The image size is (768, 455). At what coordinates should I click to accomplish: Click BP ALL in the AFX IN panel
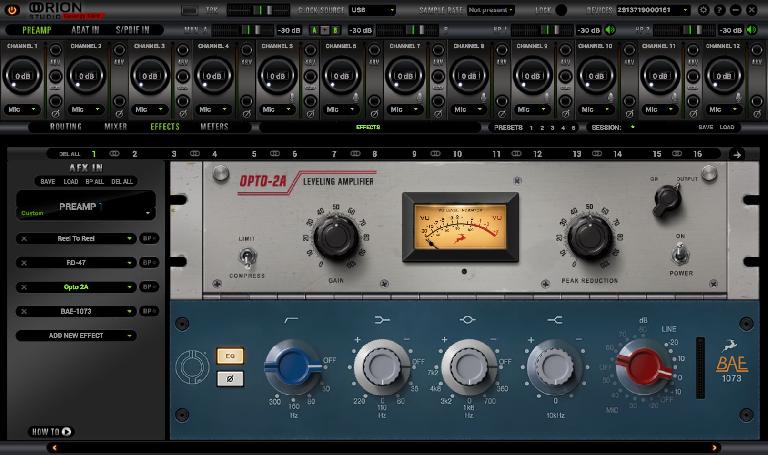click(x=95, y=182)
